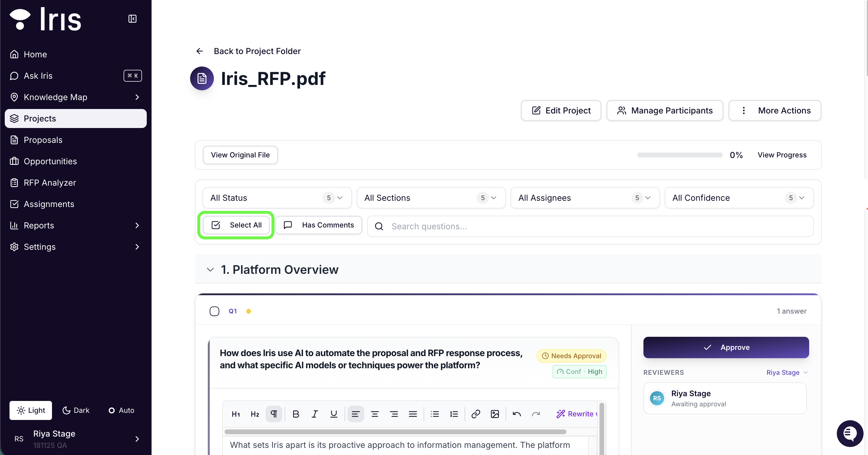Click View Original File

240,155
